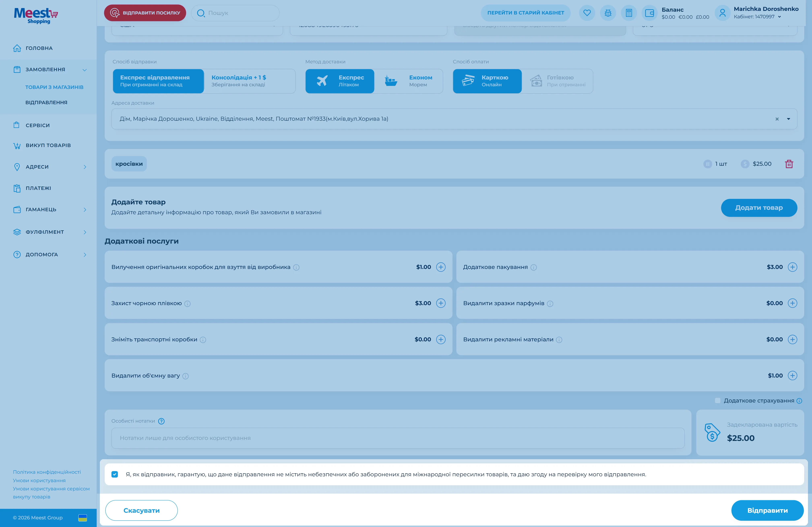Open the Marichka Doroshenko account dropdown
The height and width of the screenshot is (527, 812).
[x=779, y=17]
